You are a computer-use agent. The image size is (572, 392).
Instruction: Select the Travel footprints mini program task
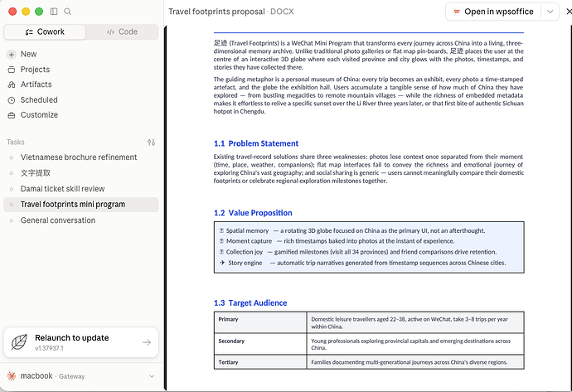81,204
